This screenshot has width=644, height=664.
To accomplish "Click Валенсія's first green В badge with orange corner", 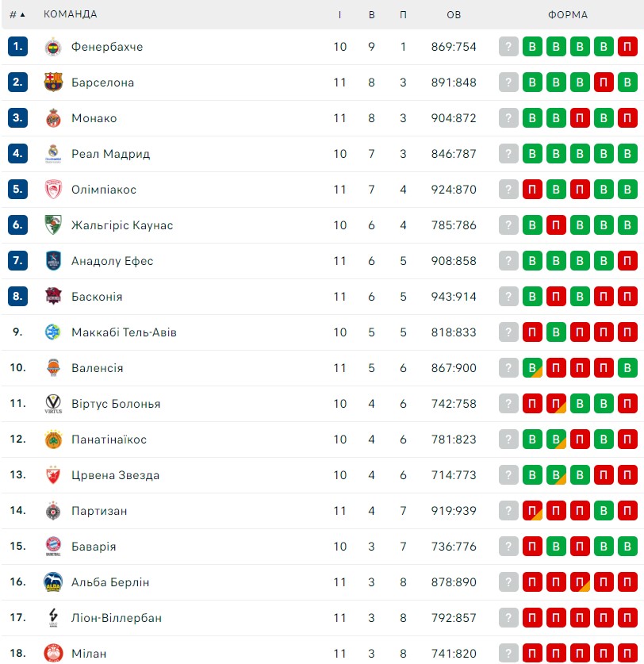I will [x=532, y=367].
